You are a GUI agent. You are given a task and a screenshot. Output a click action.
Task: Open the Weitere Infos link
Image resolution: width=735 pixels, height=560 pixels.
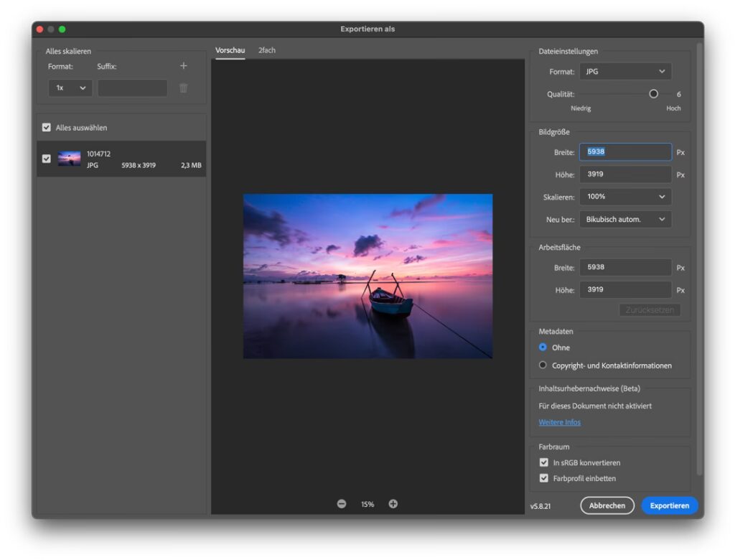click(x=560, y=422)
